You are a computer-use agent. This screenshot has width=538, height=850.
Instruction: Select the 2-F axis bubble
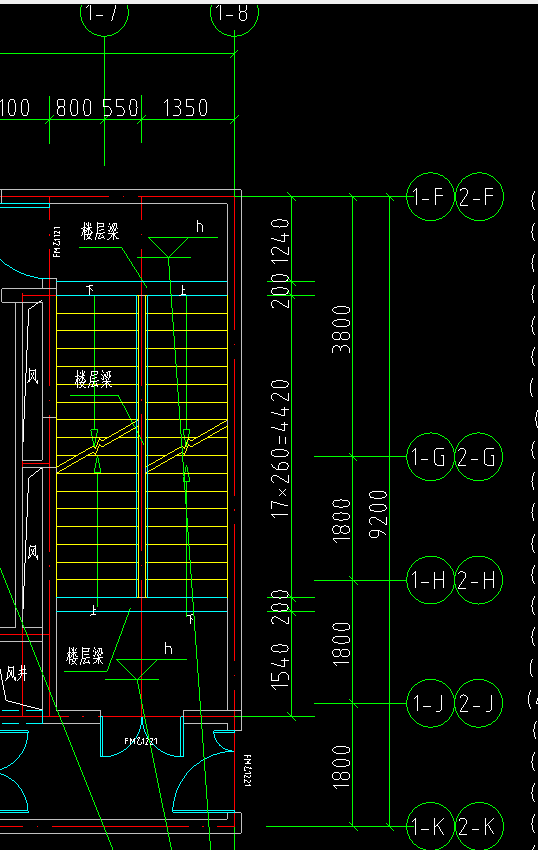479,196
